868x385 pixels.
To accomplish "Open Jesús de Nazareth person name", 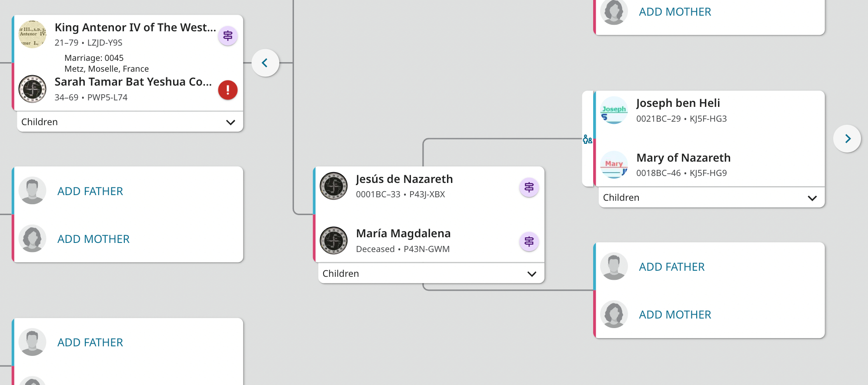I will pos(404,179).
